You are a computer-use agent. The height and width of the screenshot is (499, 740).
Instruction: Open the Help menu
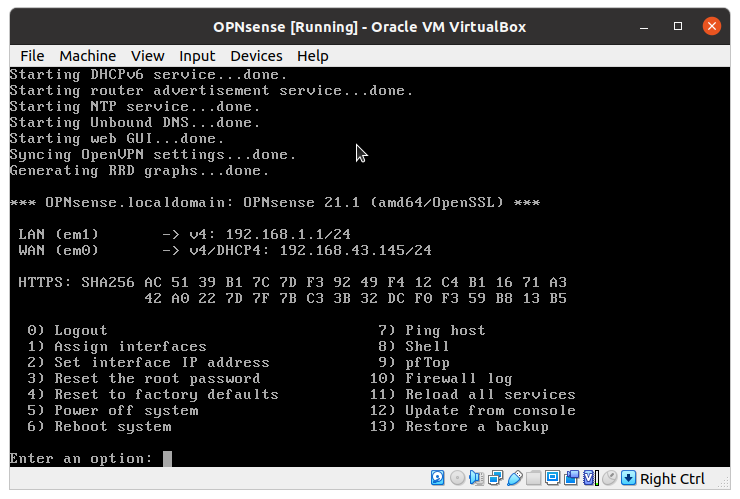click(312, 56)
